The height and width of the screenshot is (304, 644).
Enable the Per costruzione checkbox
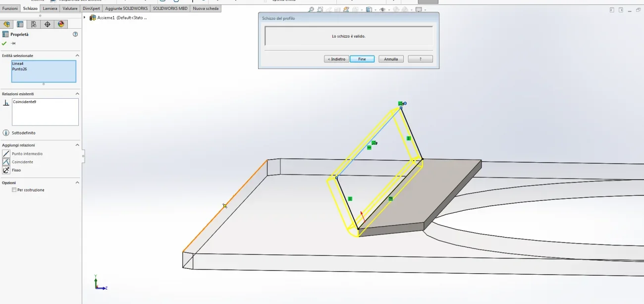(14, 190)
